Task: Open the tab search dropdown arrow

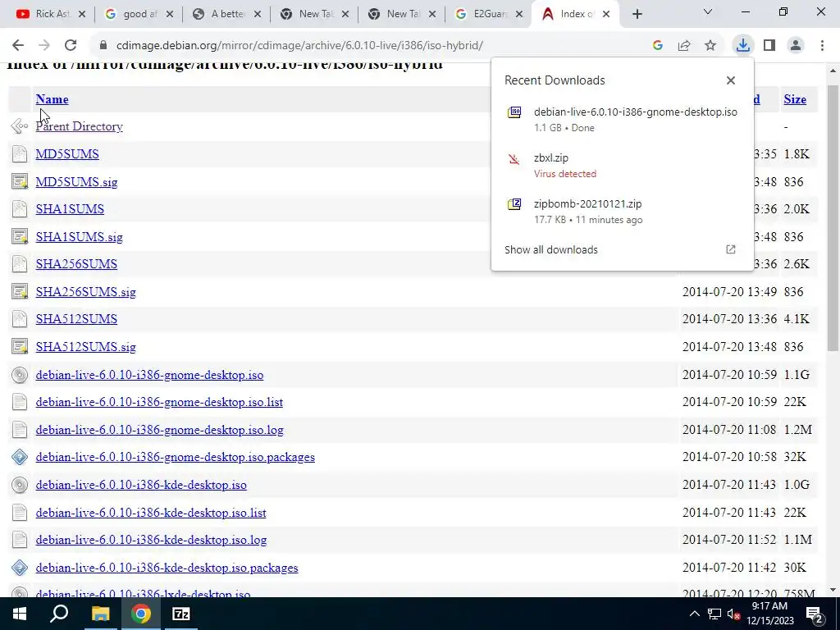Action: point(708,11)
